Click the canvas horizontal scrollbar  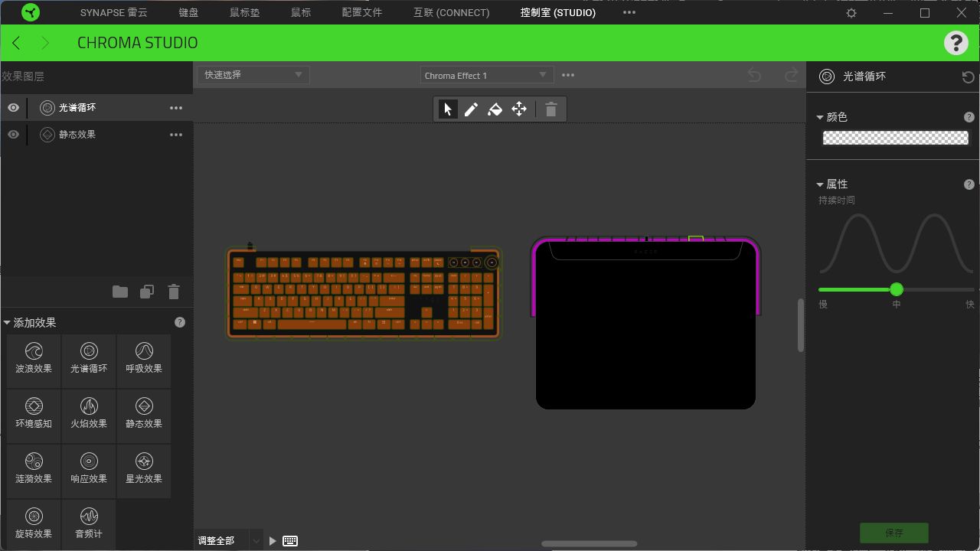[x=590, y=544]
